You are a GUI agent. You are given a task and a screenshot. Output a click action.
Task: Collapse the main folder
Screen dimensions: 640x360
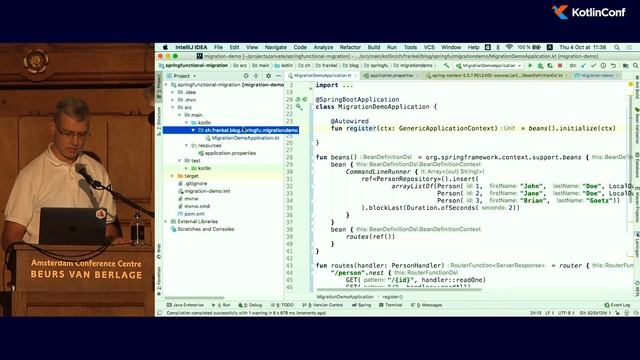click(180, 115)
